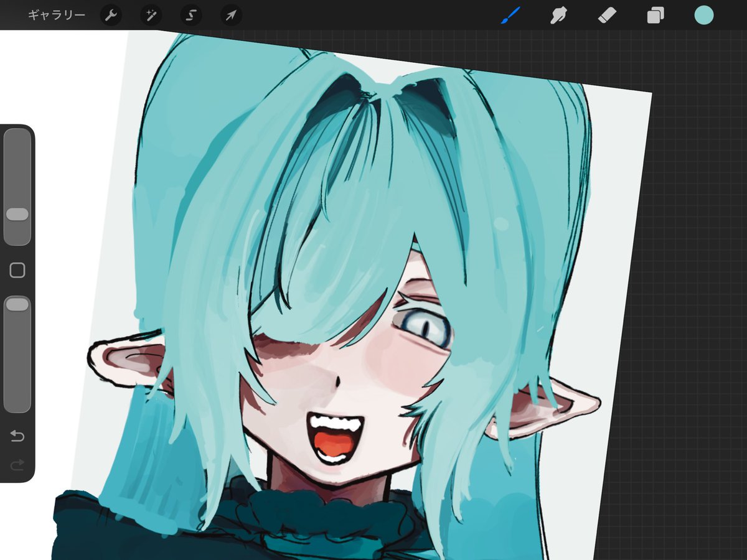
Task: Select the Brush tool
Action: coord(510,15)
